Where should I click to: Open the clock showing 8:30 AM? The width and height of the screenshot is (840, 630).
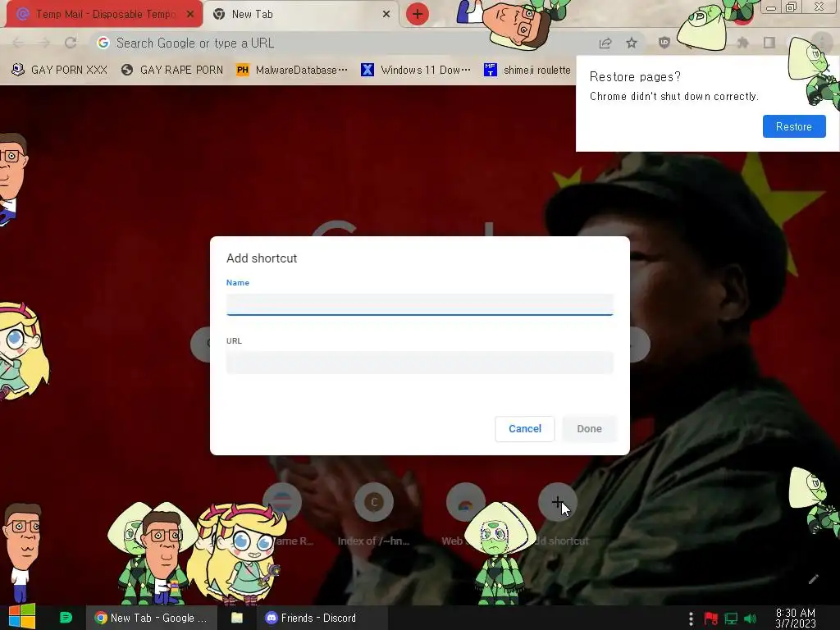pyautogui.click(x=796, y=619)
